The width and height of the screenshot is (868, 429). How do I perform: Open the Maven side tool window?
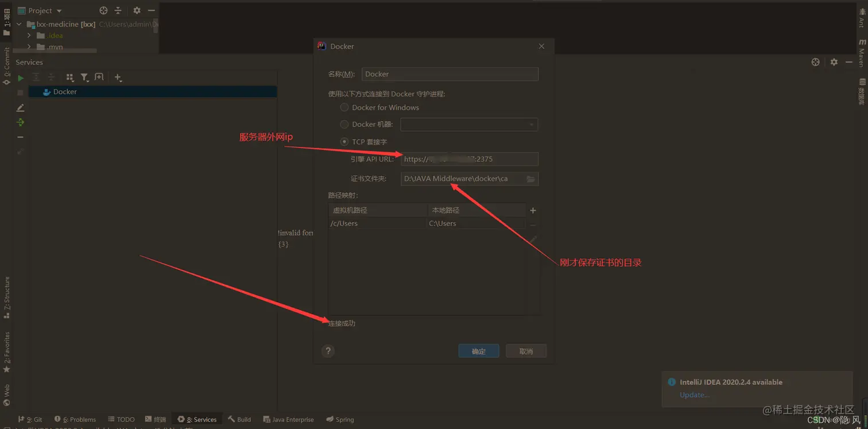pos(861,53)
